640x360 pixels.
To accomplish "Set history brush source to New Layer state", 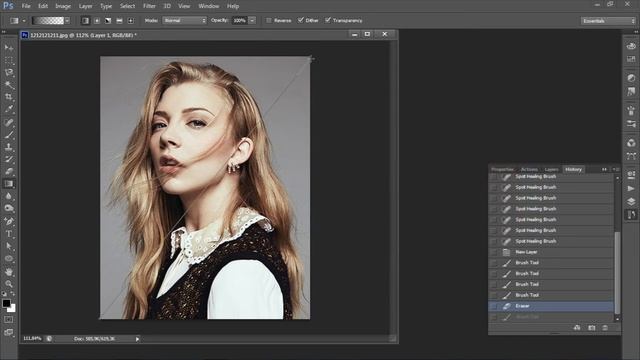I will click(x=493, y=252).
